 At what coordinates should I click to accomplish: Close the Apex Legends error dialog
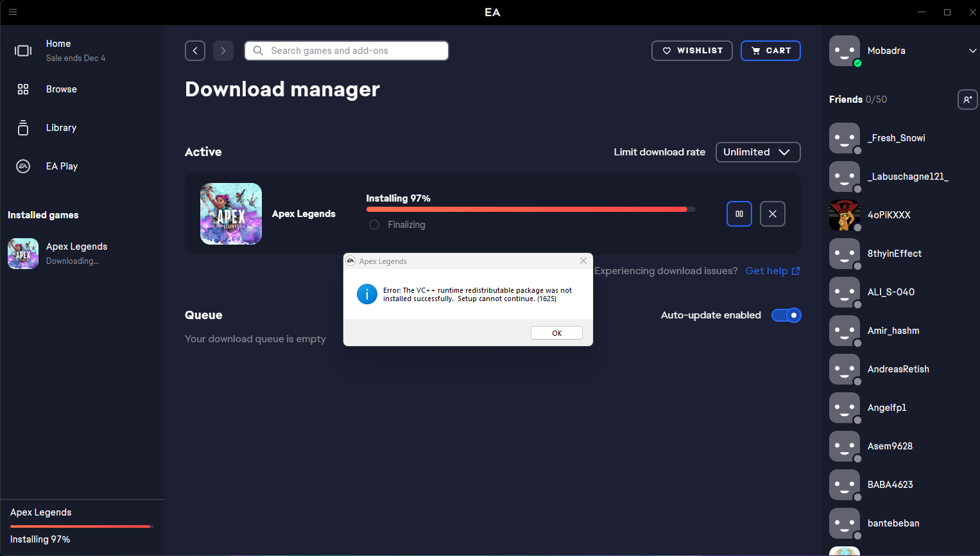coord(583,261)
